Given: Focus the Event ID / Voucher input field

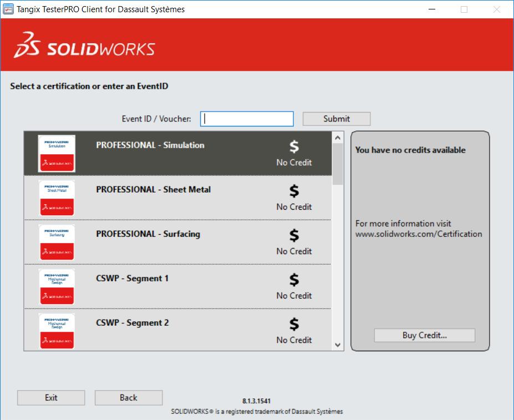Looking at the screenshot, I should coord(247,119).
